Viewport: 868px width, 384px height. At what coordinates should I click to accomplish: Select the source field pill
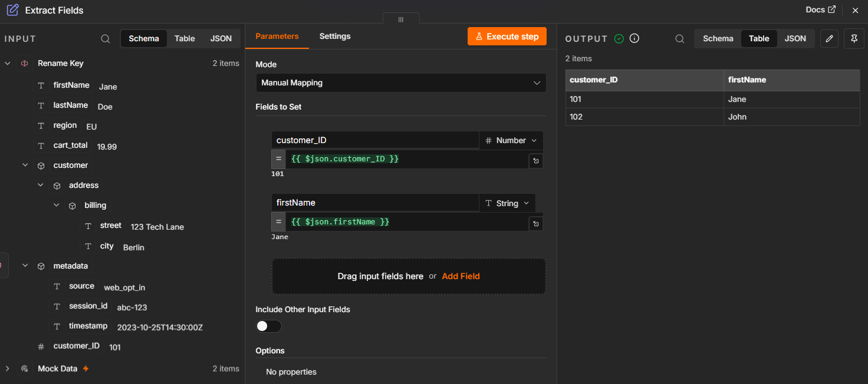click(81, 286)
